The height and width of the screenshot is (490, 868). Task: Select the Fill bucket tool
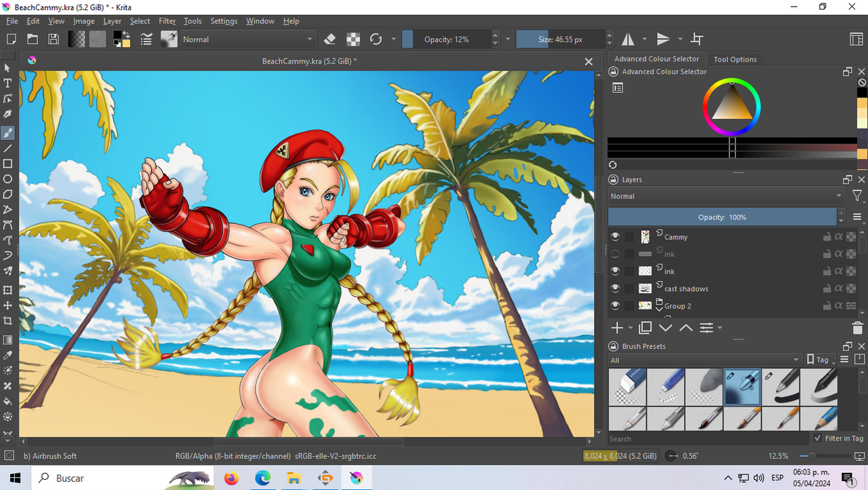7,401
